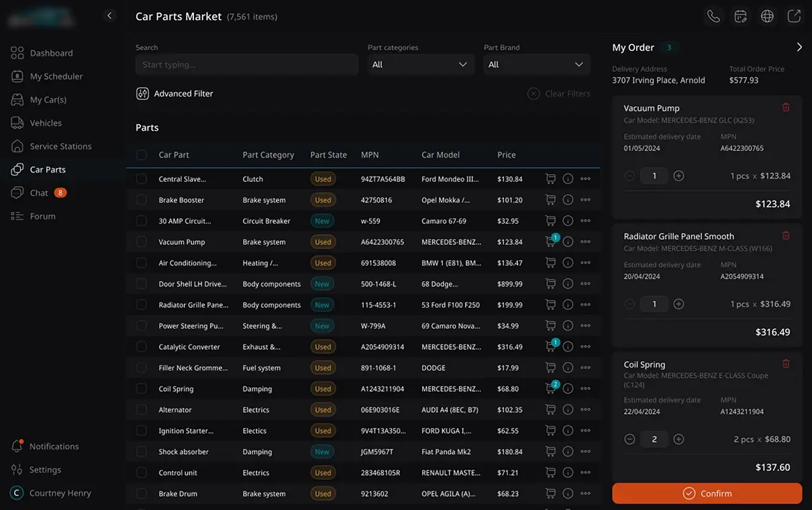
Task: Show info for Catalytic Converter row
Action: (x=568, y=347)
